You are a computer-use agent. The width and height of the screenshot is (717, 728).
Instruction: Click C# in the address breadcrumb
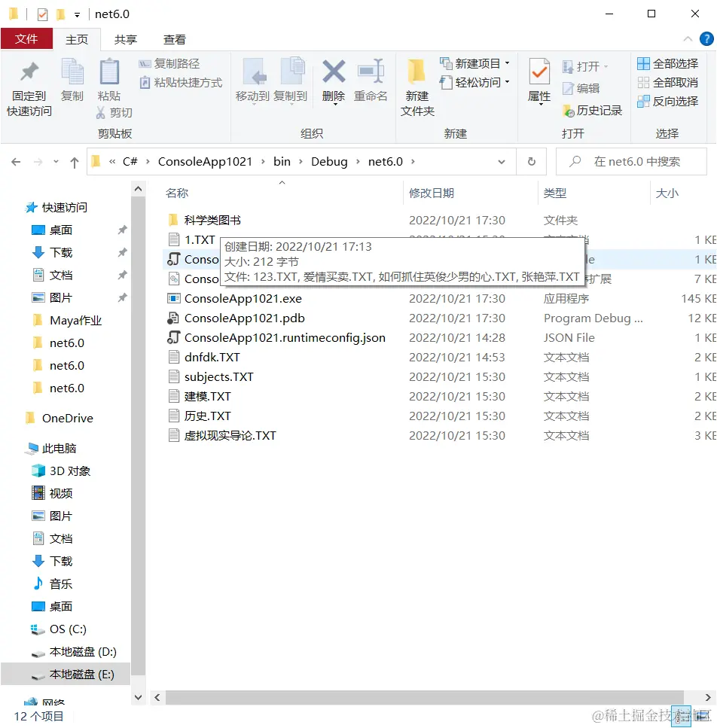coord(130,162)
